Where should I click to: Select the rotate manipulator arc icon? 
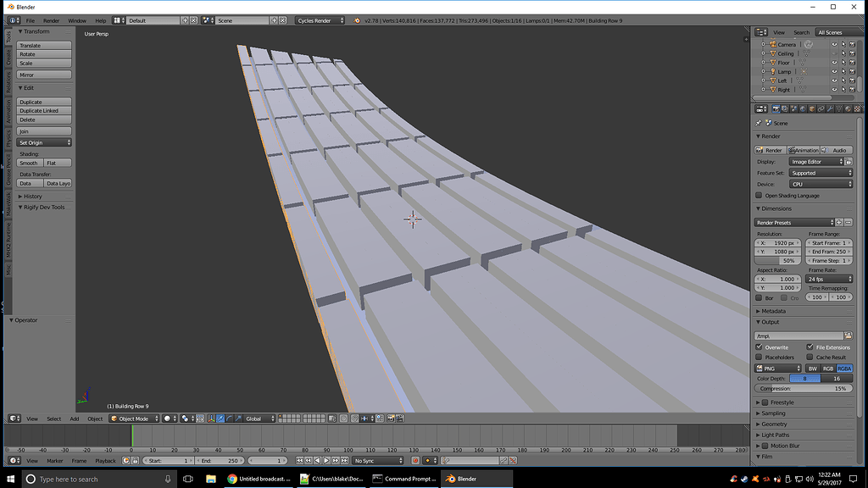pos(229,419)
